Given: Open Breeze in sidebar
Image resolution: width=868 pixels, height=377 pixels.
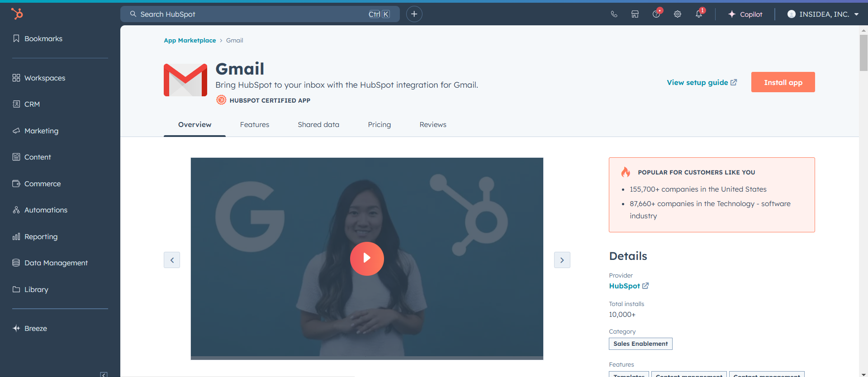Looking at the screenshot, I should coord(30,328).
